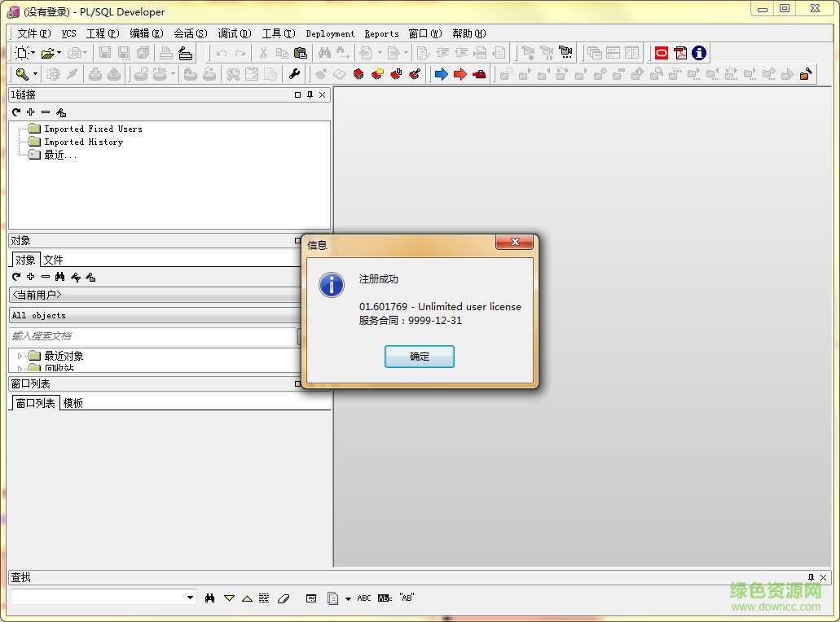Click the blue arrow execute icon

[x=440, y=73]
